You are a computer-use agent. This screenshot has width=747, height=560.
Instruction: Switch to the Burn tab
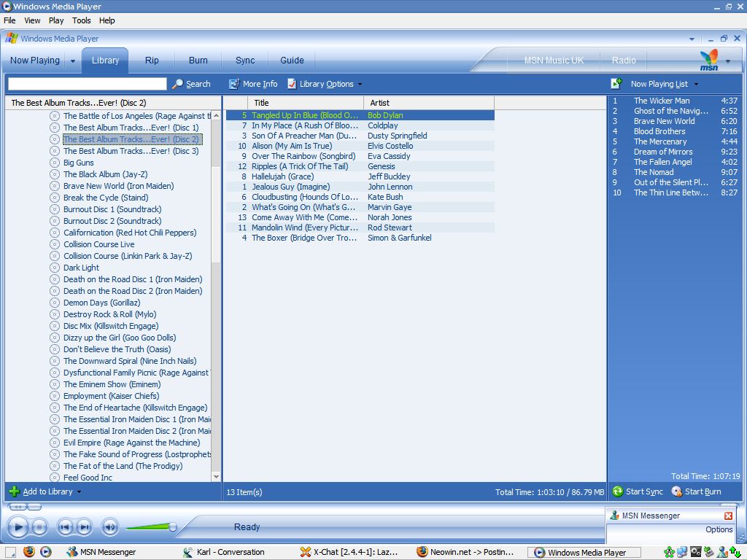pos(198,61)
